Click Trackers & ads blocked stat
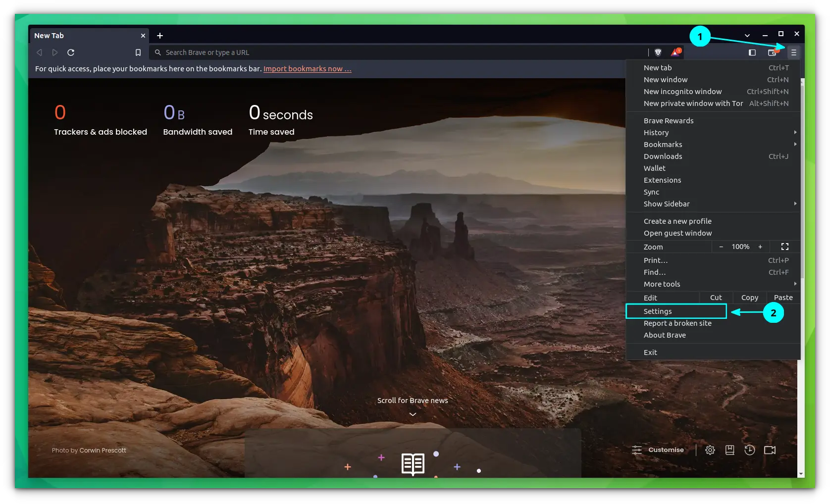 [101, 119]
